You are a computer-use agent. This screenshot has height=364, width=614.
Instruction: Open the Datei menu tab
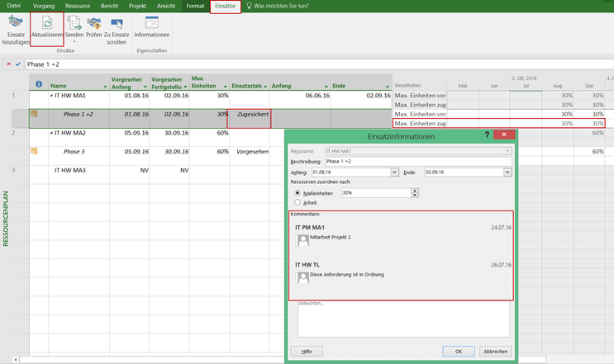point(14,6)
